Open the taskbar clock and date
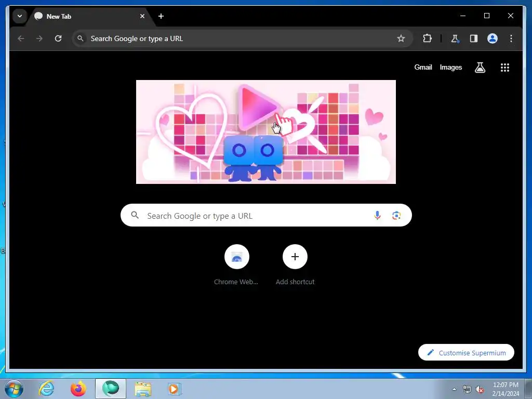Viewport: 532px width, 399px height. pos(506,389)
